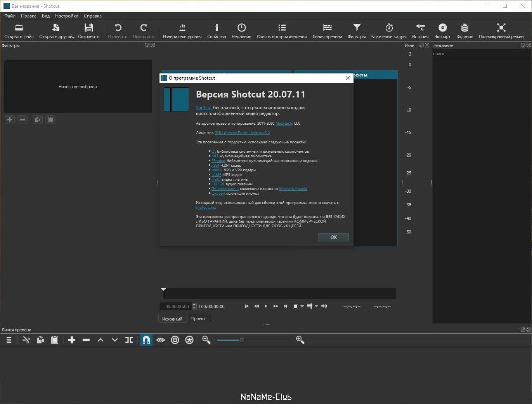Screen dimensions: 532x404
Task: Open the Справка menu
Action: (x=93, y=16)
